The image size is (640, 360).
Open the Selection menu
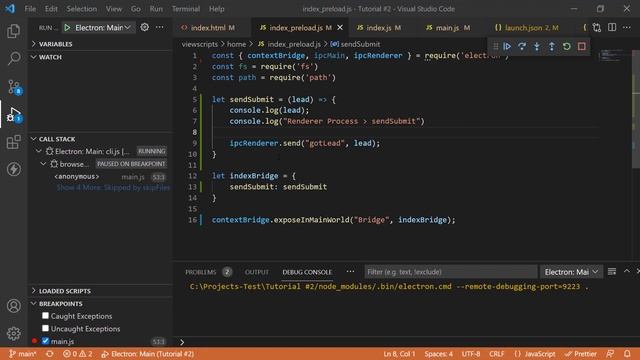(82, 9)
